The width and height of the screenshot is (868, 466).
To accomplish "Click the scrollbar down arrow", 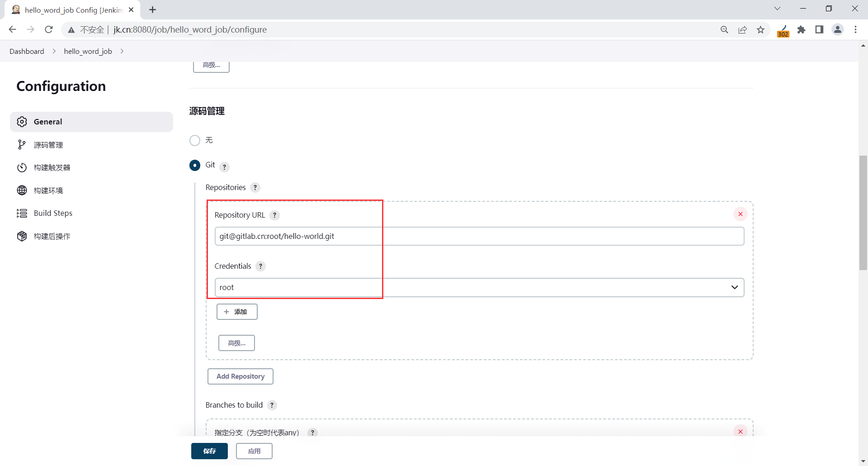I will point(863,461).
